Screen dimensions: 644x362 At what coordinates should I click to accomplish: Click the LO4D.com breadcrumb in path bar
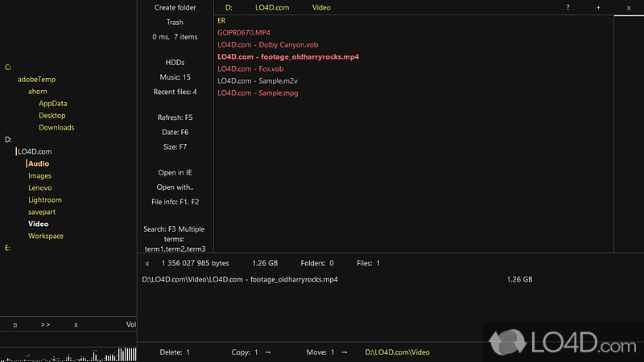coord(271,7)
